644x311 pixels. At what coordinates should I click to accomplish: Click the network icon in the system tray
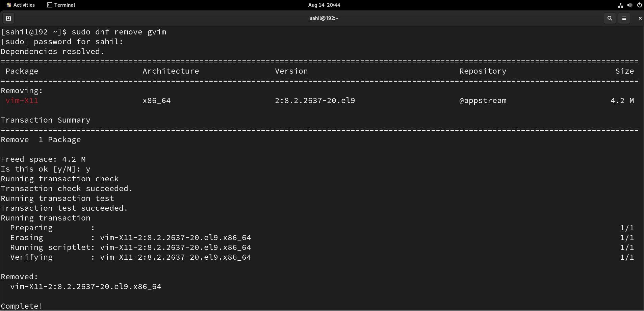(x=620, y=5)
